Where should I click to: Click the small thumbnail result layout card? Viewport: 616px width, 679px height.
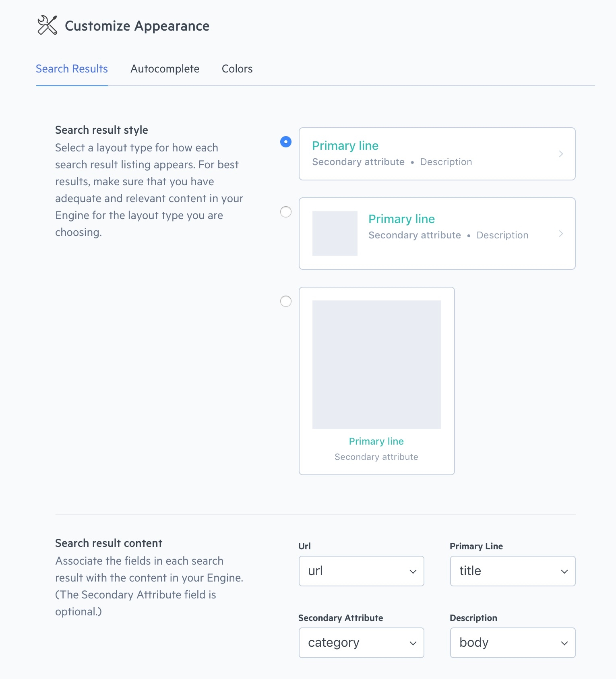pyautogui.click(x=437, y=234)
